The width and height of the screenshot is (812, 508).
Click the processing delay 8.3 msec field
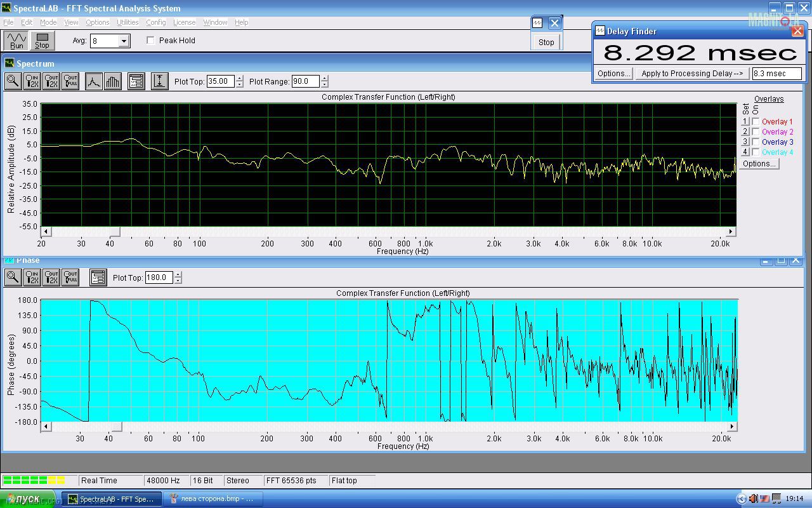click(777, 74)
